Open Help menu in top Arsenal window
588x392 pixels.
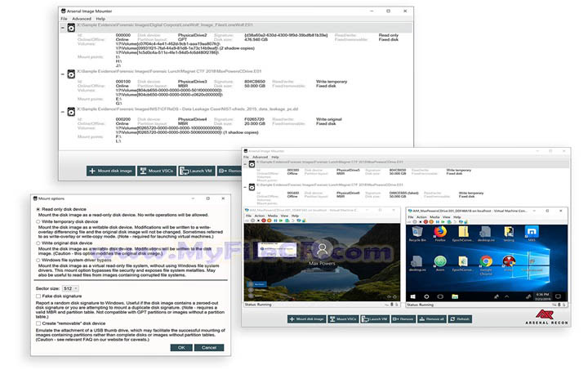[100, 19]
